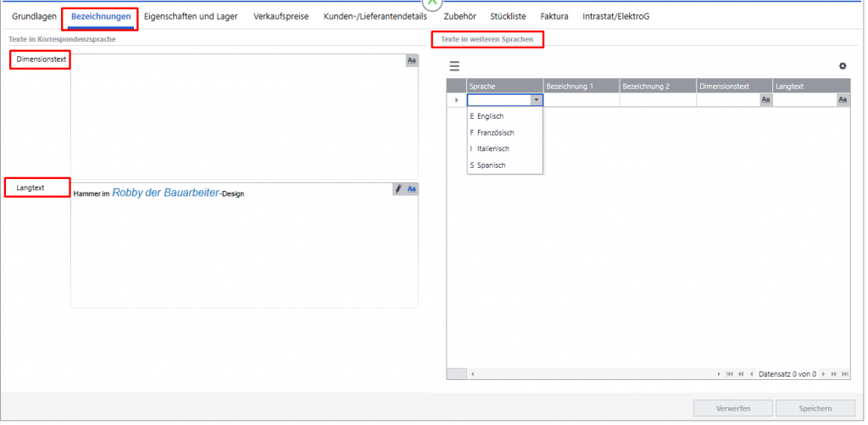
Task: Open the Verkaufspreise tab
Action: tap(281, 16)
